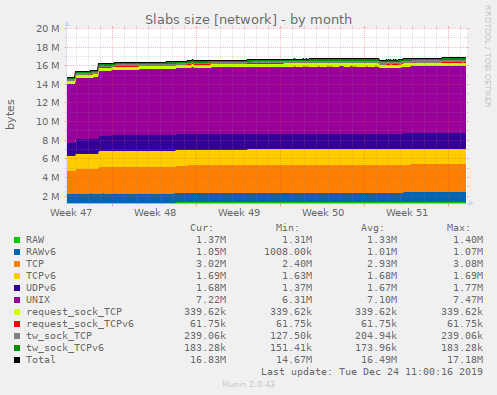Click the '14 M' y-axis label

coord(48,84)
